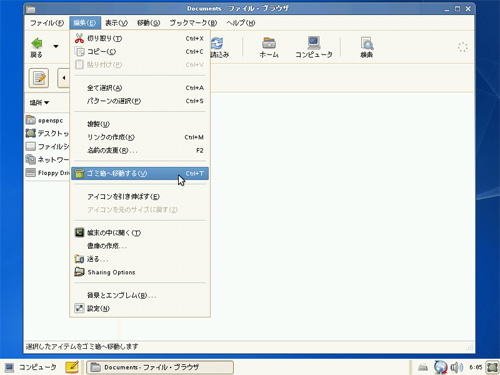Select 名前の変更(R)... to rename
Screen dimensions: 500x375
(140, 150)
